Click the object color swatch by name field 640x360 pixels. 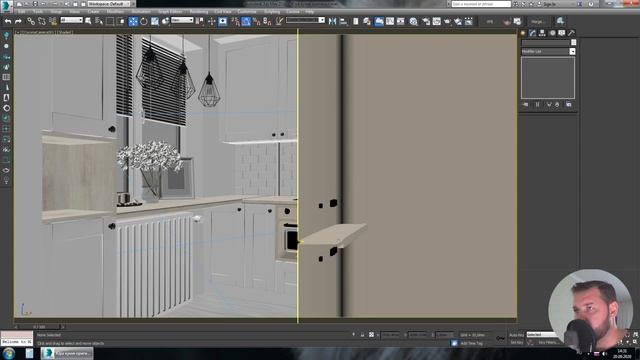[573, 42]
